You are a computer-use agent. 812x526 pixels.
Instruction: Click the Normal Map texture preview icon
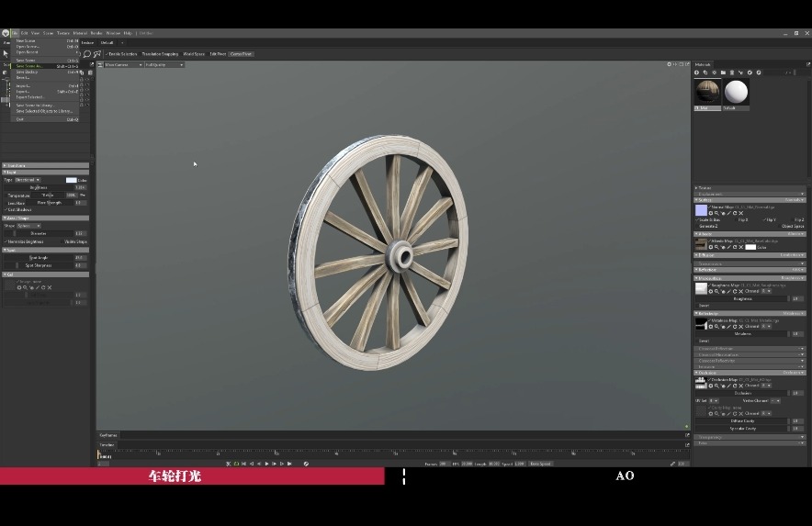701,210
